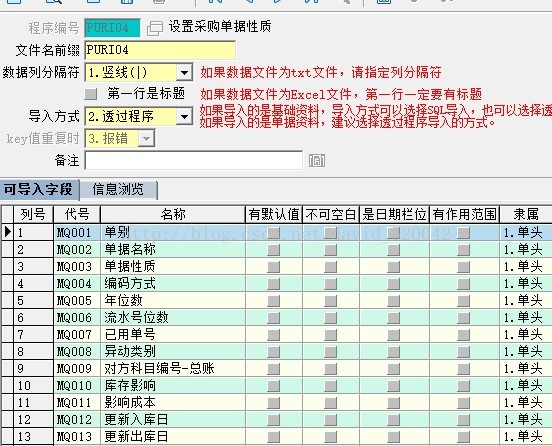The height and width of the screenshot is (446, 552).
Task: Click the empty 备注 input field
Action: coord(194,161)
